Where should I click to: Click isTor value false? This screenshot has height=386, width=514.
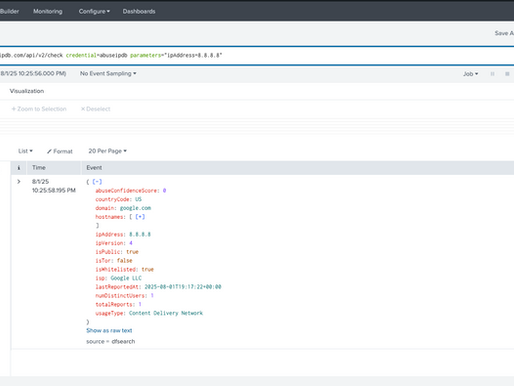click(x=124, y=260)
